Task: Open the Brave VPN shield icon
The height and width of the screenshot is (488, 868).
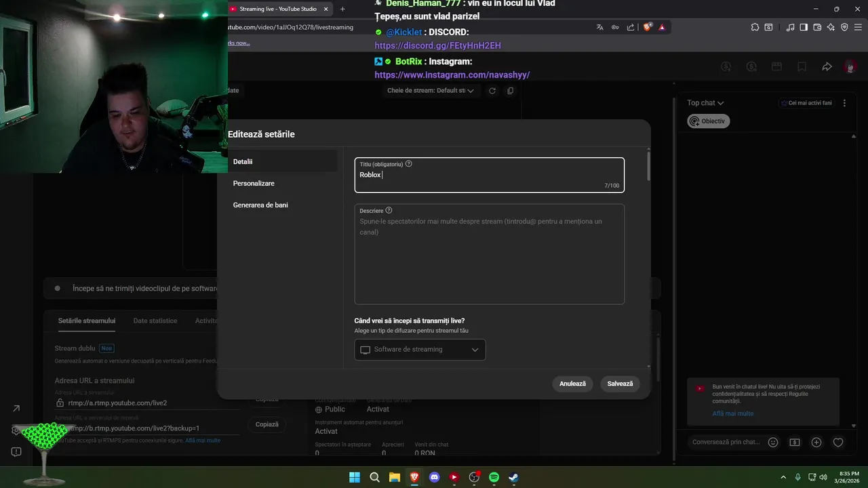Action: click(x=844, y=27)
